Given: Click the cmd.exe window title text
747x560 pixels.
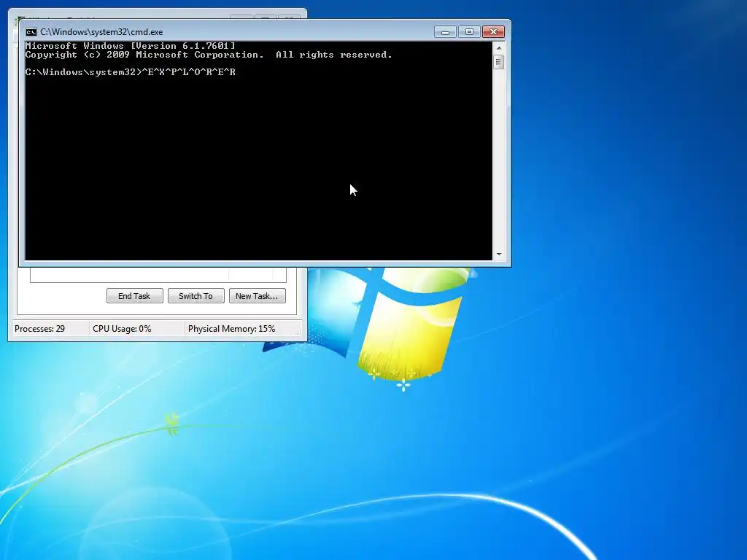Looking at the screenshot, I should click(x=101, y=32).
